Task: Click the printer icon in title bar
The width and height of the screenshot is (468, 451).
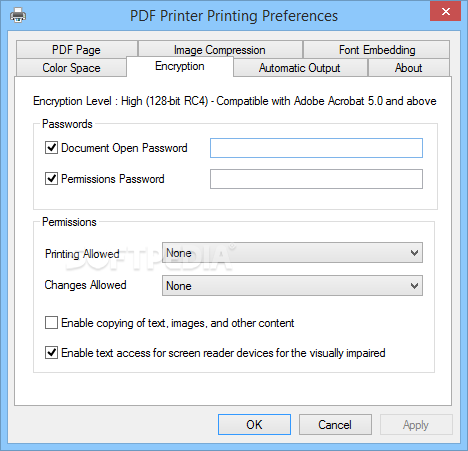Action: (18, 15)
